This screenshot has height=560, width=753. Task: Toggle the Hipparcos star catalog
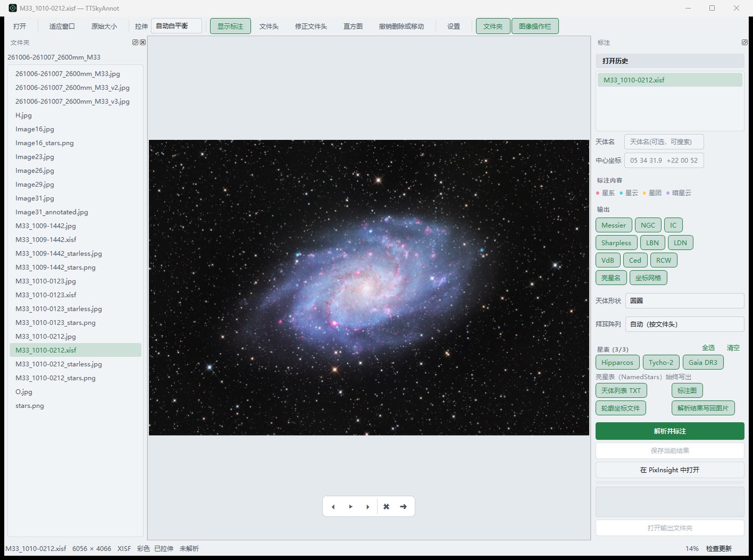point(617,363)
